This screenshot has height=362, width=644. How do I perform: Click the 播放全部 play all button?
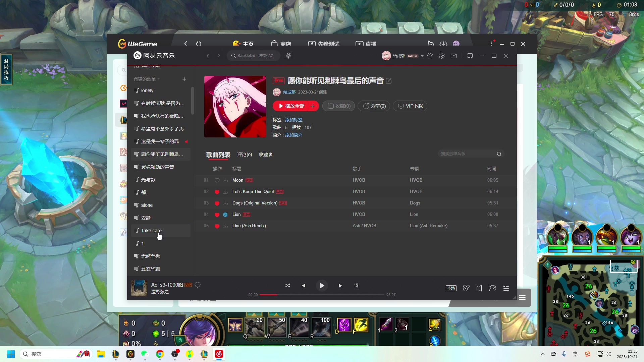[290, 106]
